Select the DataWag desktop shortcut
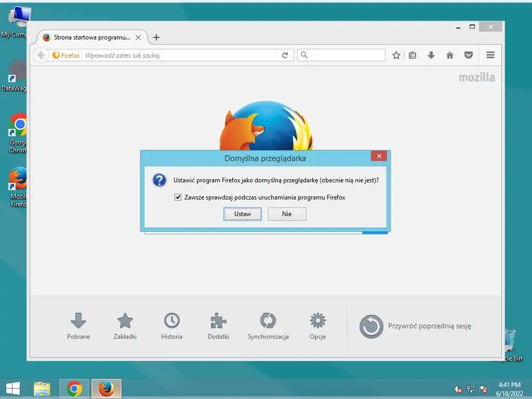Image resolution: width=532 pixels, height=399 pixels. click(x=14, y=75)
